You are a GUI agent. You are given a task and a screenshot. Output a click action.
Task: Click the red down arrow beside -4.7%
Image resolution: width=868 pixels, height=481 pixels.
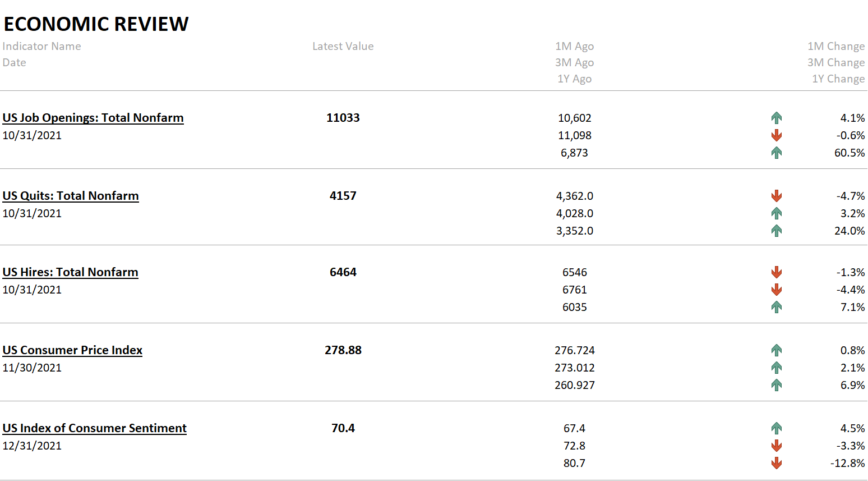pyautogui.click(x=777, y=196)
